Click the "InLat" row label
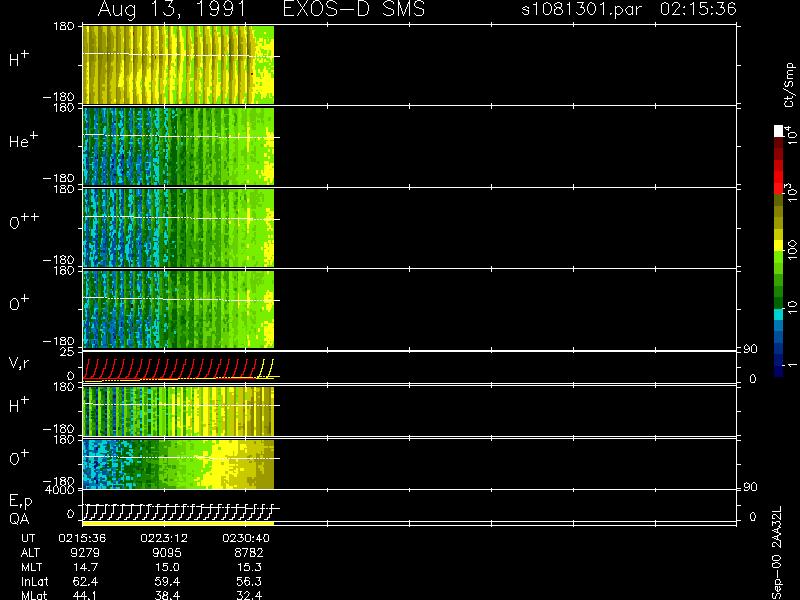 click(35, 581)
